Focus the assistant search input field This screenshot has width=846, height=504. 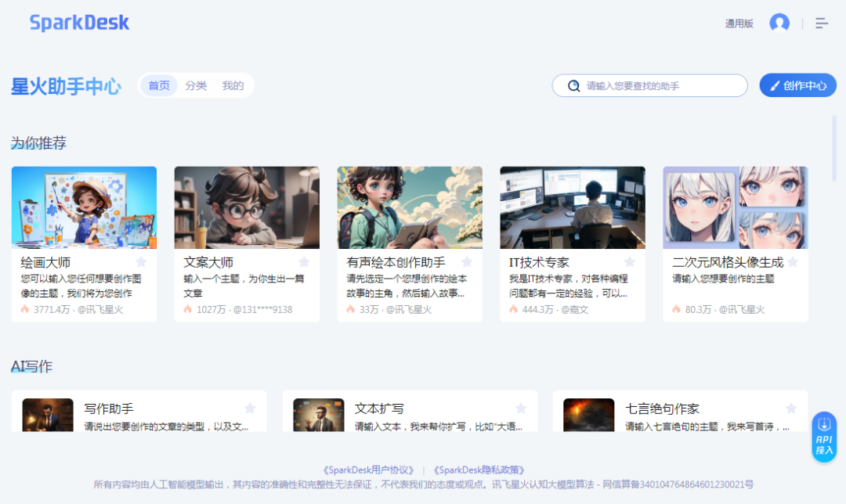click(649, 86)
